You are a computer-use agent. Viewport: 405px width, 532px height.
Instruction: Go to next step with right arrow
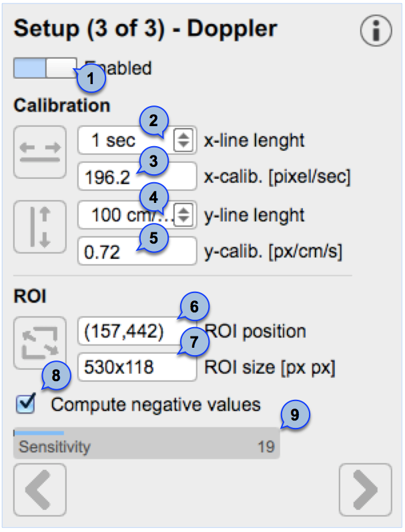click(366, 489)
